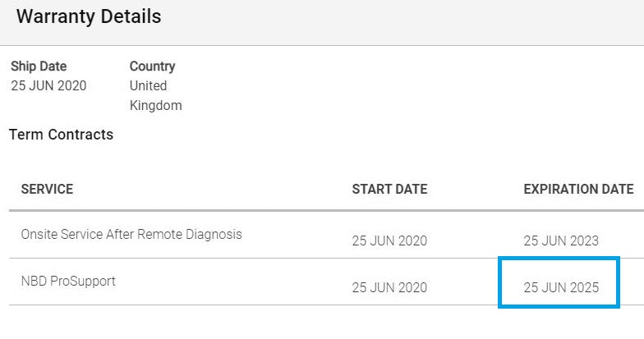Click the divider line below column headers
The width and height of the screenshot is (644, 339).
327,211
